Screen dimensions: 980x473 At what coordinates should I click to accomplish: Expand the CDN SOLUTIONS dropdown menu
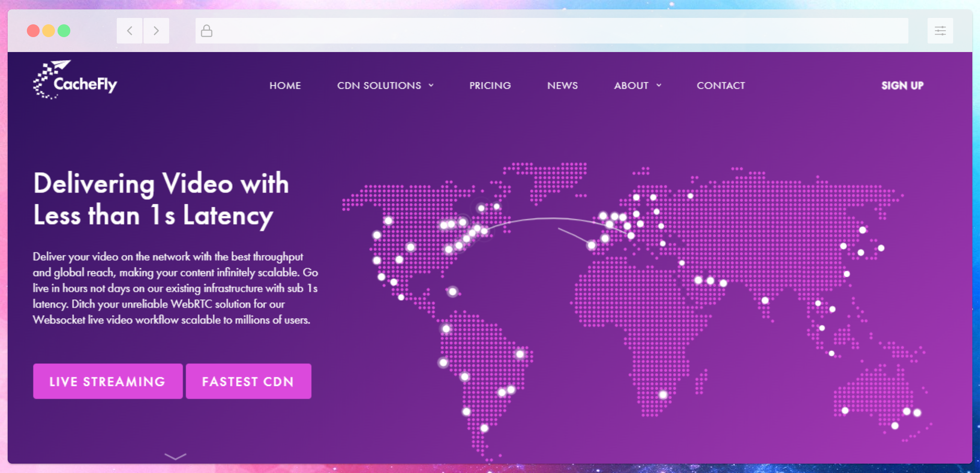pyautogui.click(x=386, y=85)
